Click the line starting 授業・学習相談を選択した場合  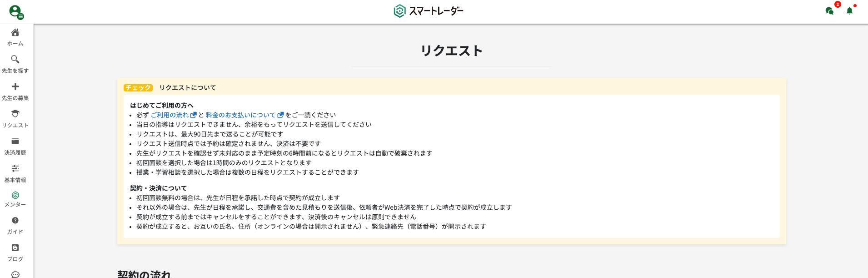pyautogui.click(x=248, y=172)
